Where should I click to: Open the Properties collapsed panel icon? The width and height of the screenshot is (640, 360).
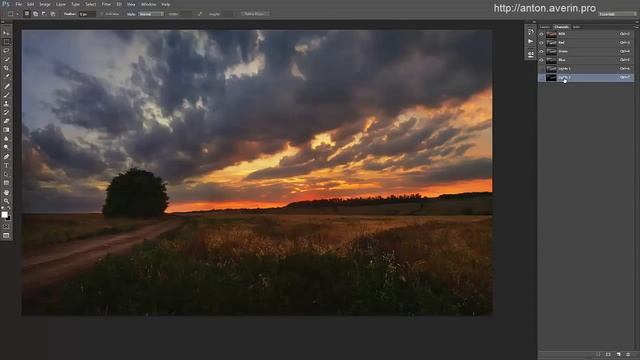(x=531, y=55)
